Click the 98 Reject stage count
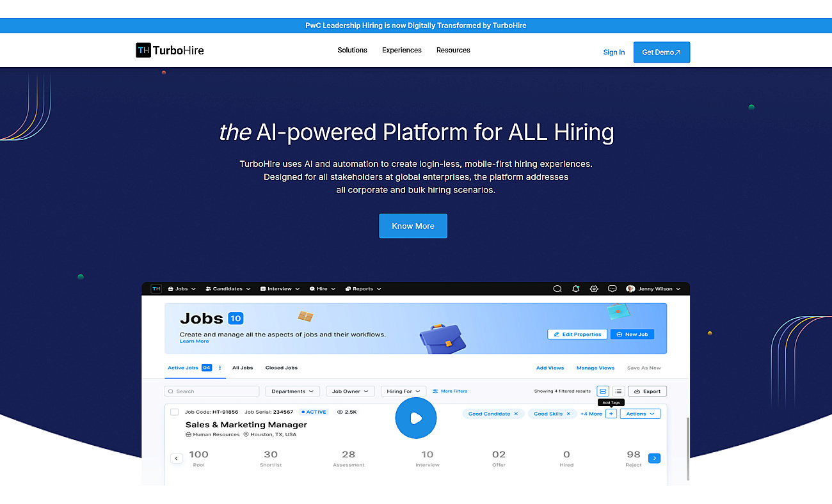 point(634,458)
